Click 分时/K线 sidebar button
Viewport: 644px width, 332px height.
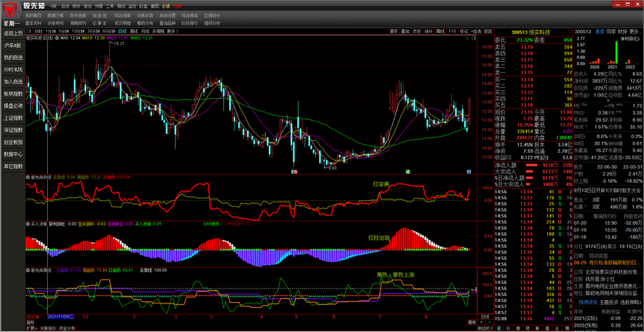click(13, 70)
